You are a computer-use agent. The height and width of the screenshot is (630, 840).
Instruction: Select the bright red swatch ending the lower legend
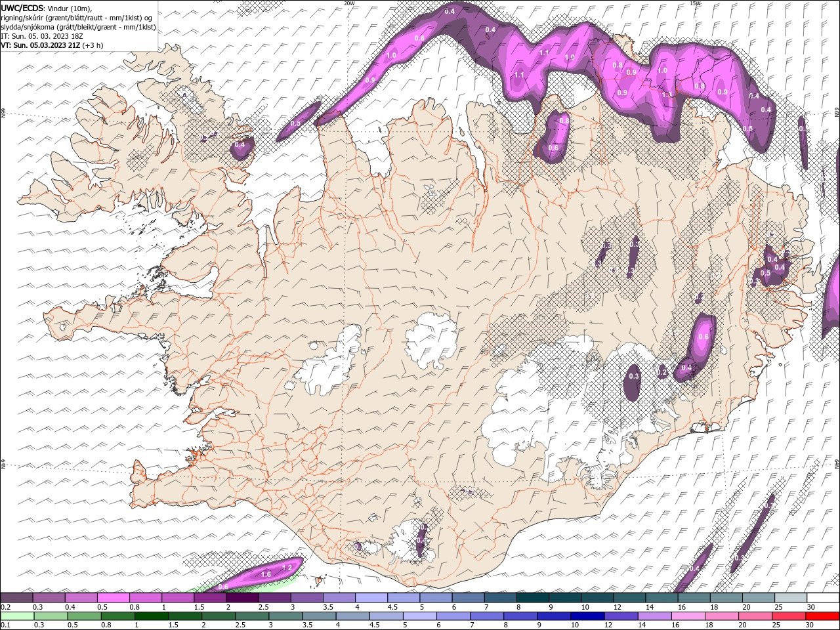[x=823, y=616]
